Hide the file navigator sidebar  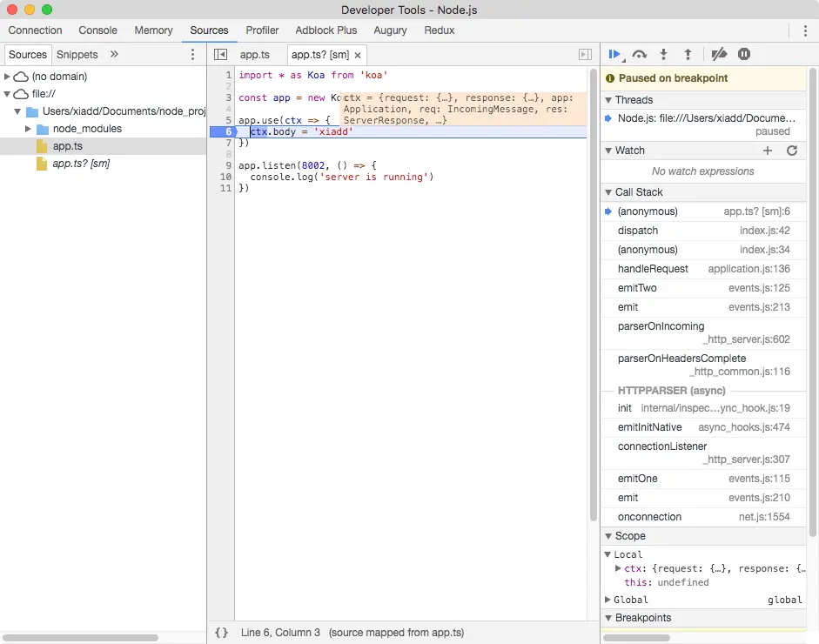coord(221,54)
